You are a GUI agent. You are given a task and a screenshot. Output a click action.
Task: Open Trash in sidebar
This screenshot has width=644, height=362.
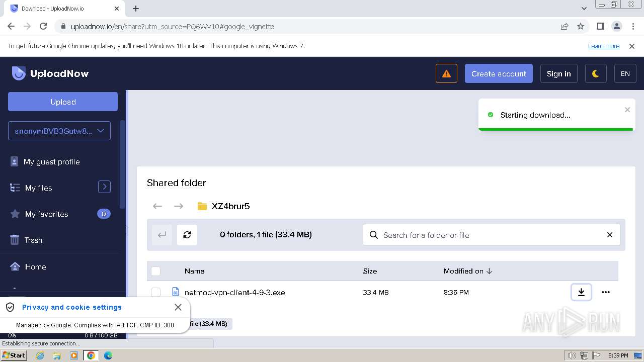click(x=33, y=240)
